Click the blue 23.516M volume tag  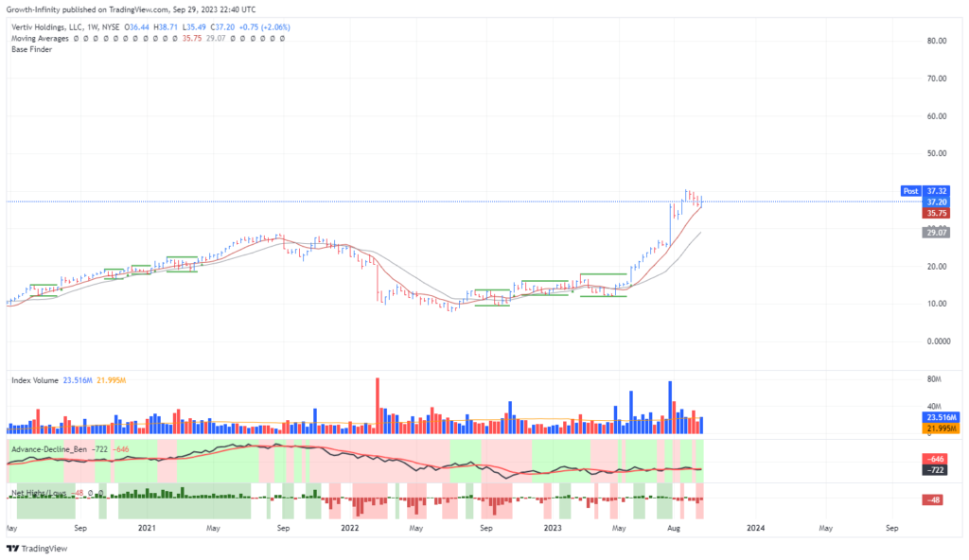941,417
